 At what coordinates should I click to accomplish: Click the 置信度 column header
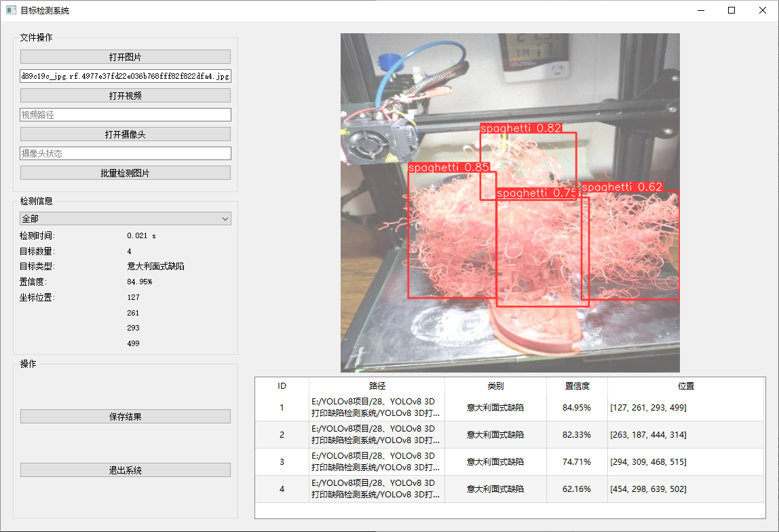pos(577,385)
